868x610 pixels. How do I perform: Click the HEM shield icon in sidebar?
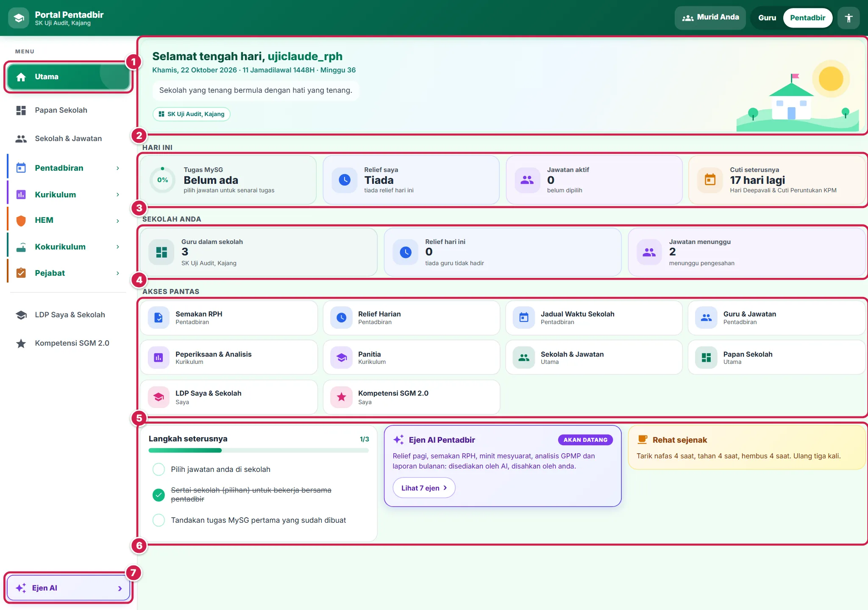coord(21,220)
